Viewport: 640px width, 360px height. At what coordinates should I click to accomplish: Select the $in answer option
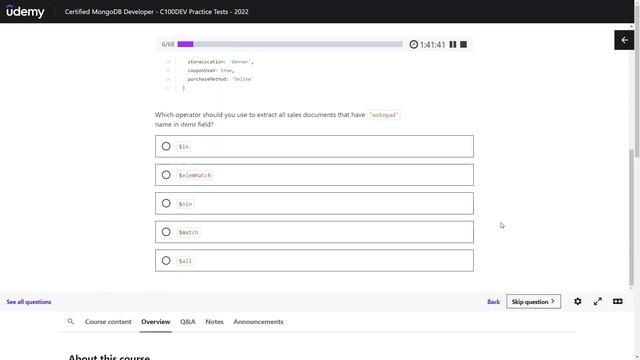[x=314, y=147]
